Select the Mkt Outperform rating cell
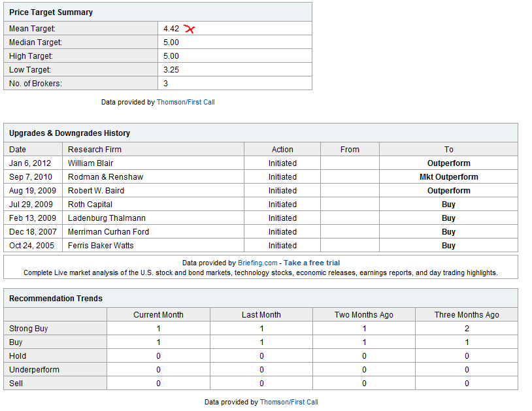 448,177
